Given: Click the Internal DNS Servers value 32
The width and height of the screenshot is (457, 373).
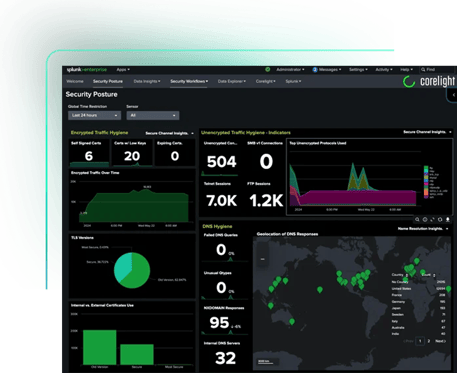Looking at the screenshot, I should pos(225,358).
